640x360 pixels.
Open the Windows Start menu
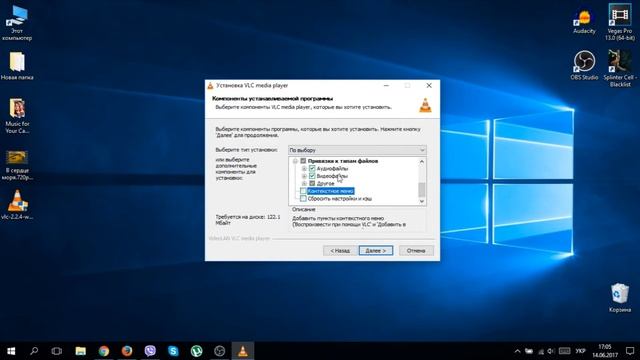point(11,351)
